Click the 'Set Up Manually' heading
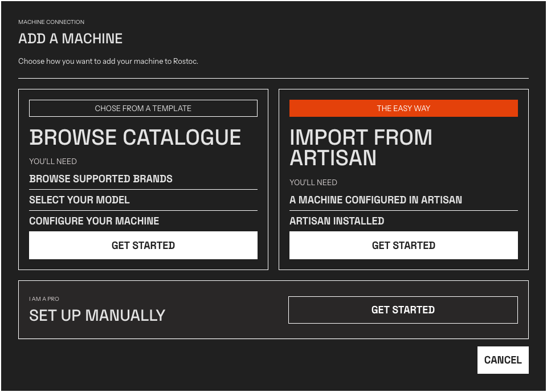The width and height of the screenshot is (547, 392). (97, 315)
